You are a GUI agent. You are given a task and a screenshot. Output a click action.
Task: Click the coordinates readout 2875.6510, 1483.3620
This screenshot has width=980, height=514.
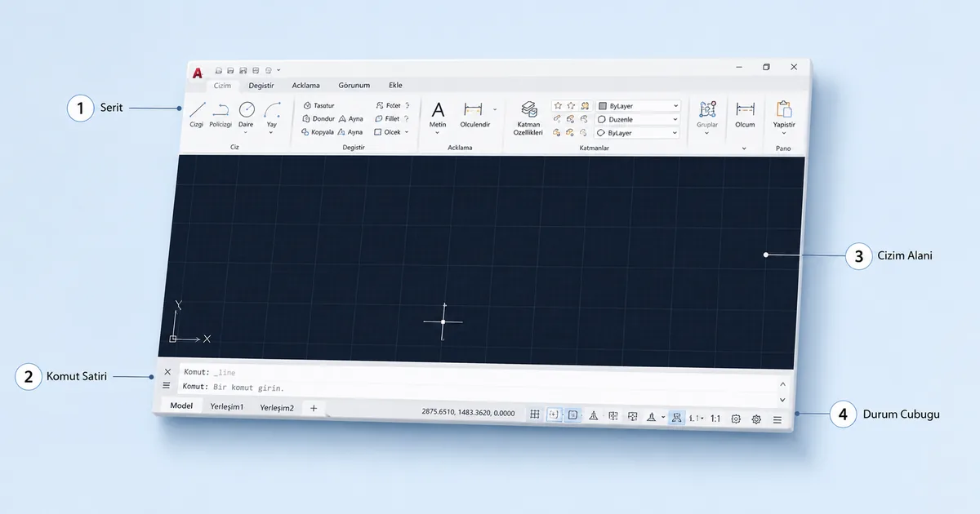pyautogui.click(x=468, y=413)
